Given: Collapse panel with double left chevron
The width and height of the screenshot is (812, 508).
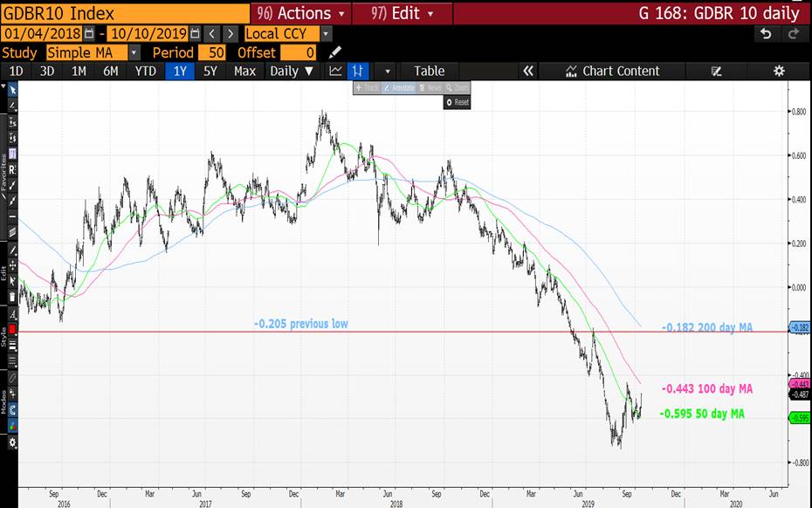Looking at the screenshot, I should pyautogui.click(x=527, y=71).
